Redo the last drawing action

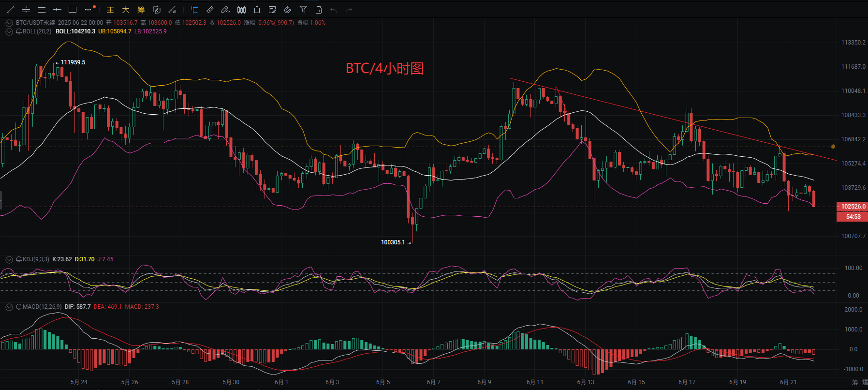(x=349, y=10)
